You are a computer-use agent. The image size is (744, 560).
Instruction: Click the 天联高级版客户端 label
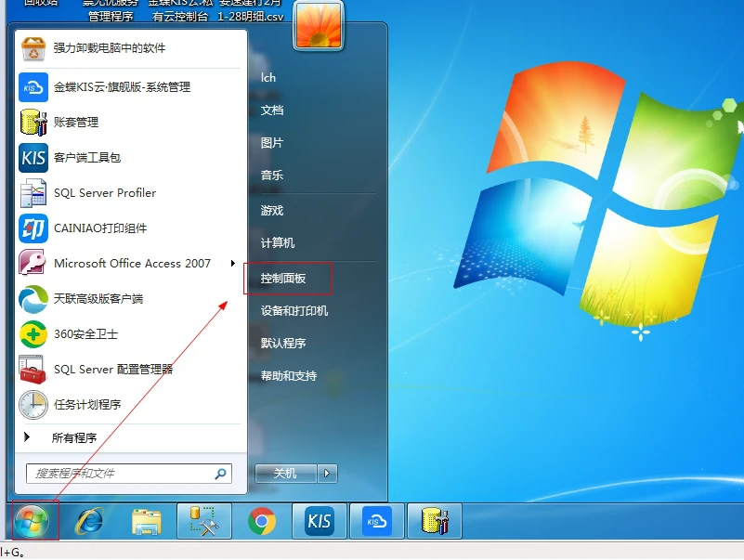[x=98, y=299]
